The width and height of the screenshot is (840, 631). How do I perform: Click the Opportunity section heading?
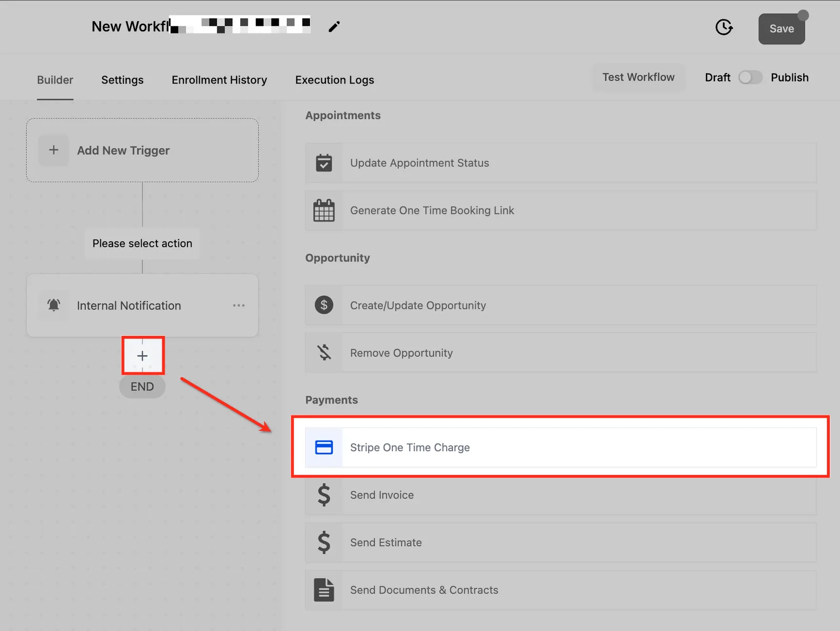(338, 258)
